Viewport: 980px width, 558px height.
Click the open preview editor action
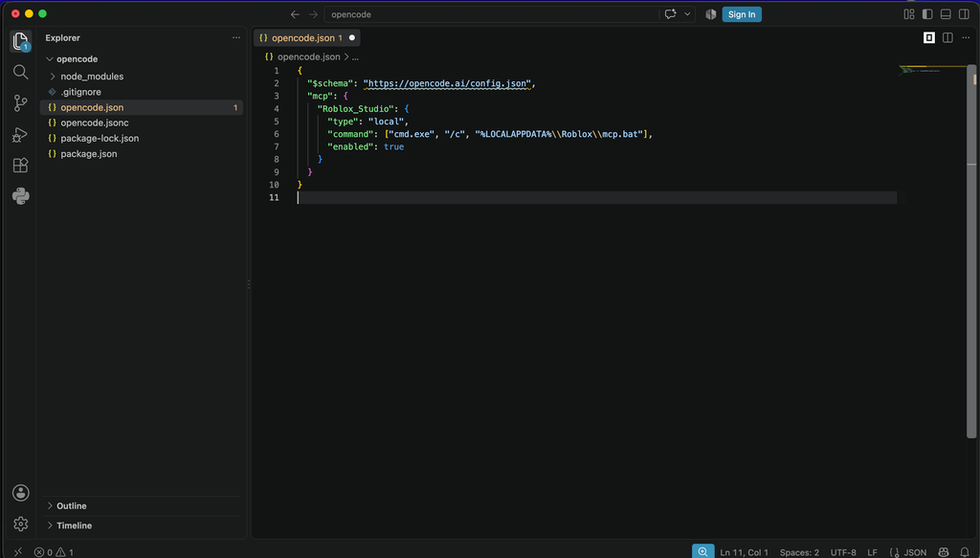(x=928, y=38)
